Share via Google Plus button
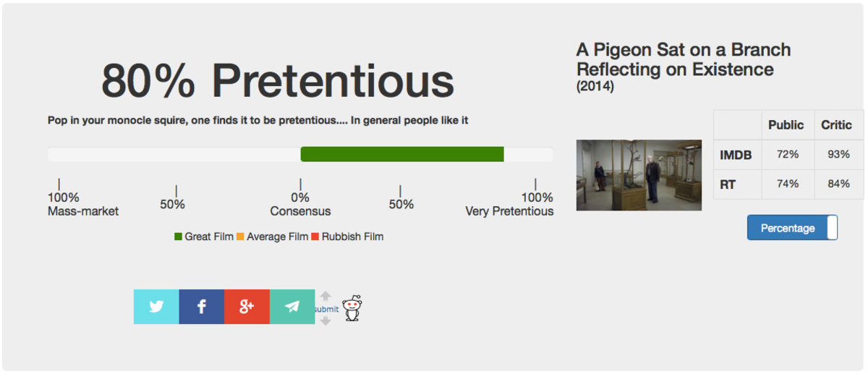Image resolution: width=868 pixels, height=374 pixels. click(x=247, y=307)
